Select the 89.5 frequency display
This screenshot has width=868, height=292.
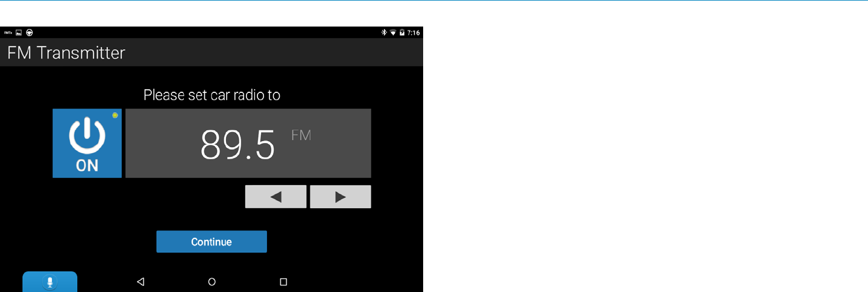point(237,145)
